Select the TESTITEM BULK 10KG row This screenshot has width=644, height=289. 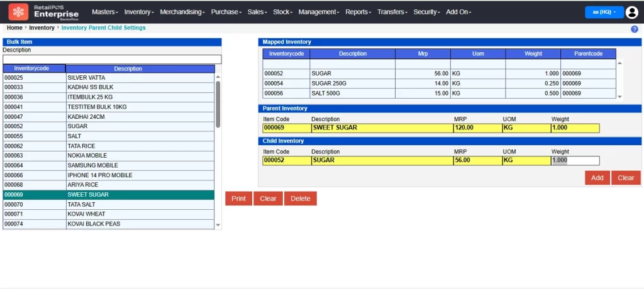[x=108, y=107]
